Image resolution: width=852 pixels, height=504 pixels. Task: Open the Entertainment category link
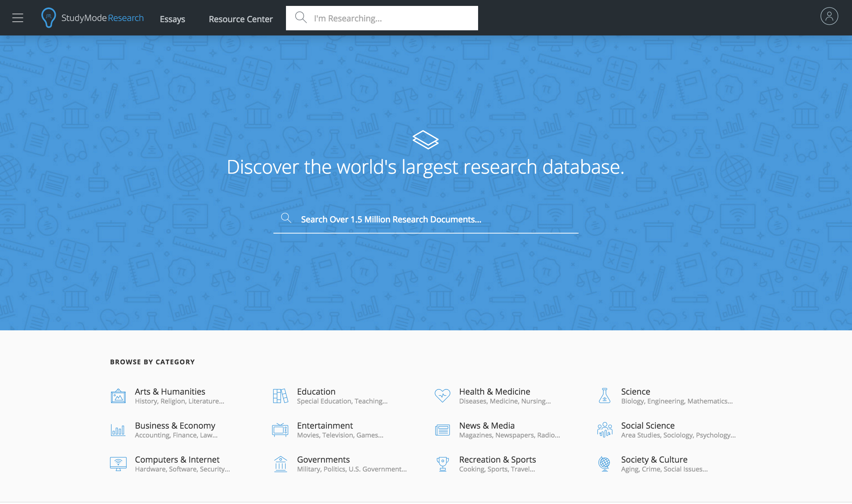point(325,425)
